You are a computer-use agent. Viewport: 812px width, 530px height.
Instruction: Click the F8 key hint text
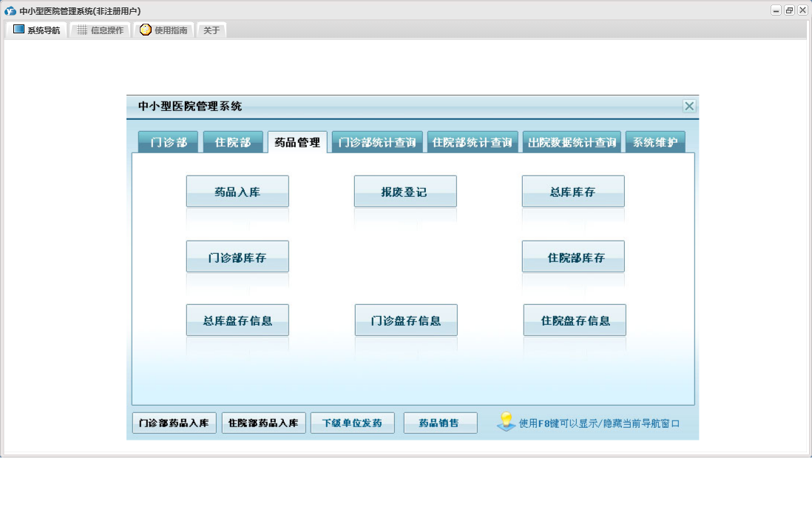tap(599, 423)
